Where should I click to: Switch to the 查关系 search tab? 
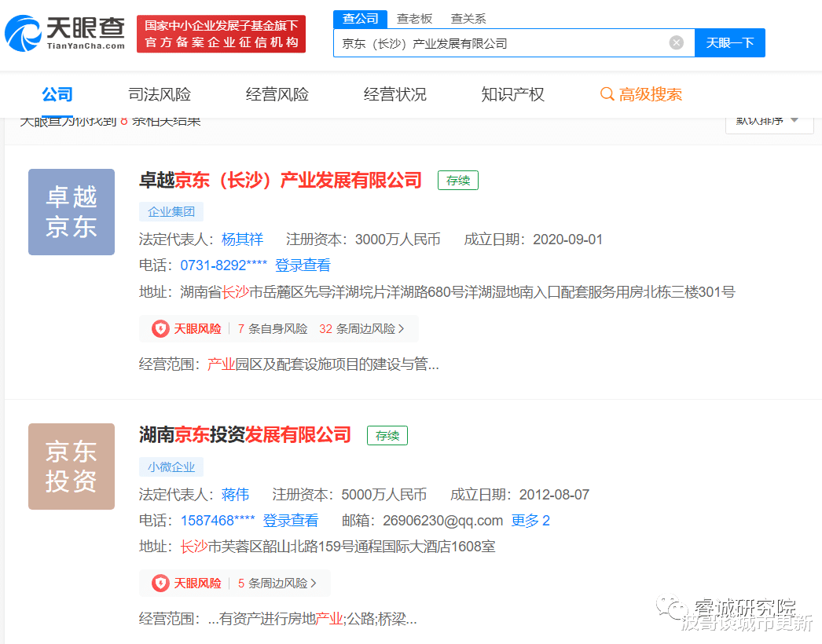(x=468, y=19)
